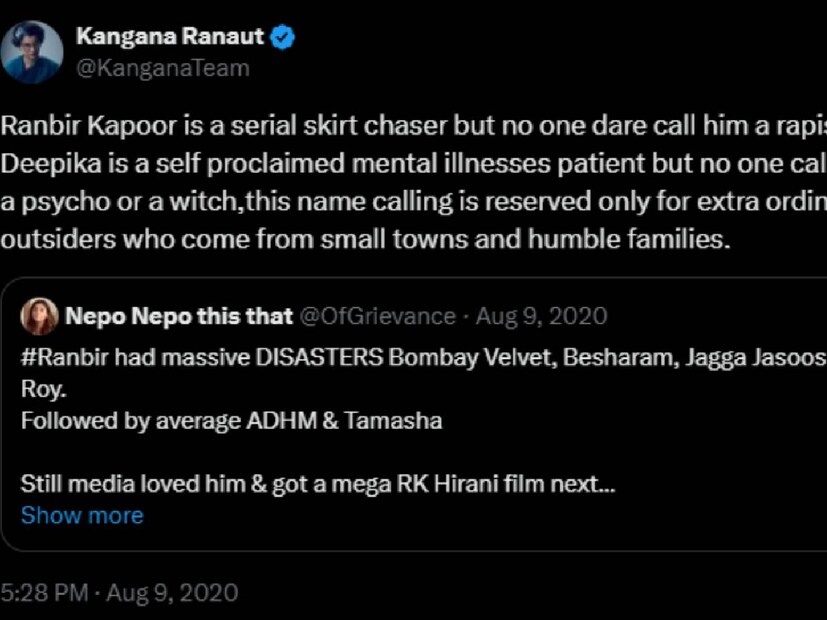Viewport: 827px width, 620px height.
Task: Click the blue verified badge
Action: [284, 38]
